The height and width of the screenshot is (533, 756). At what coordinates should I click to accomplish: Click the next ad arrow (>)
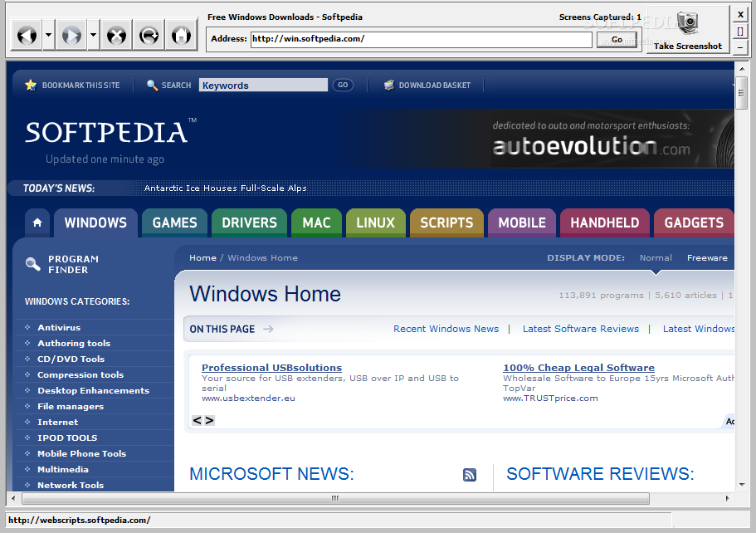coord(209,421)
